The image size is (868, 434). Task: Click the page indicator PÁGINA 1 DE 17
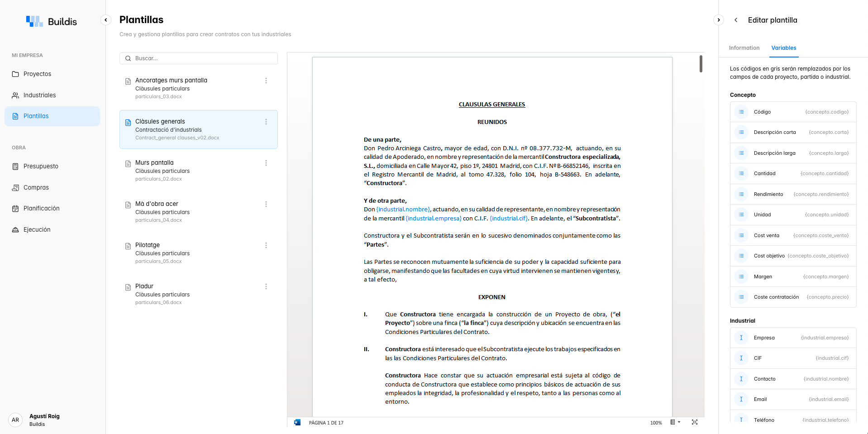tap(326, 423)
